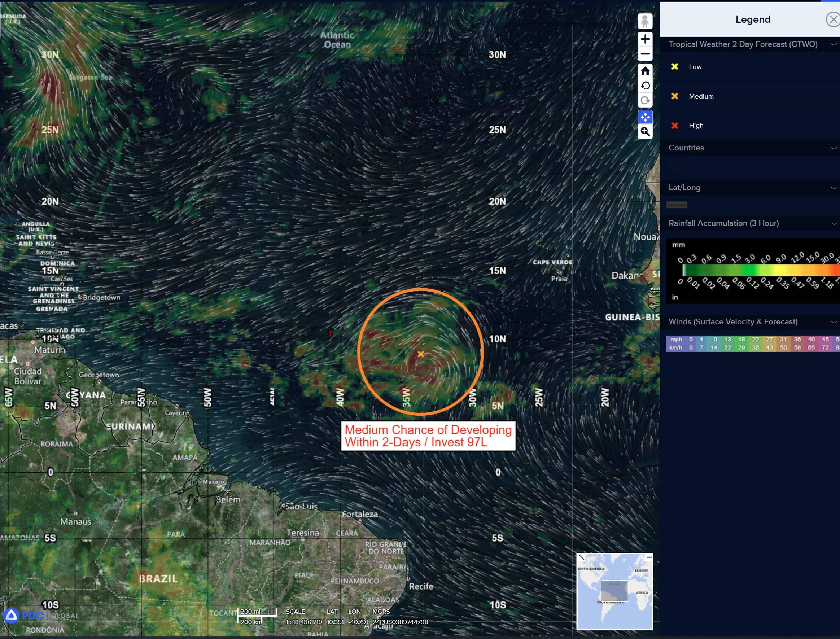Minimize the overview map inset

click(649, 557)
